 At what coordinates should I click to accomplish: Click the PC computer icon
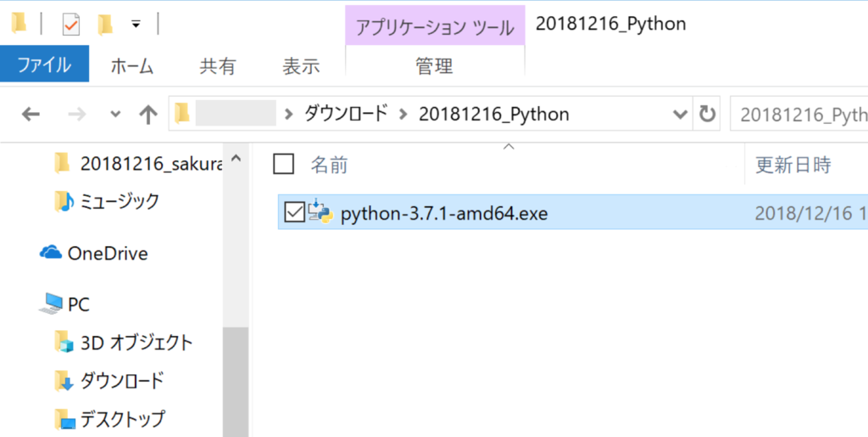point(52,304)
